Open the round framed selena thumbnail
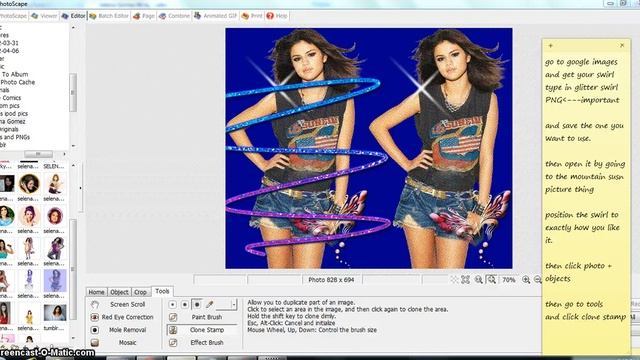Screen dimensions: 640x360 29,184
